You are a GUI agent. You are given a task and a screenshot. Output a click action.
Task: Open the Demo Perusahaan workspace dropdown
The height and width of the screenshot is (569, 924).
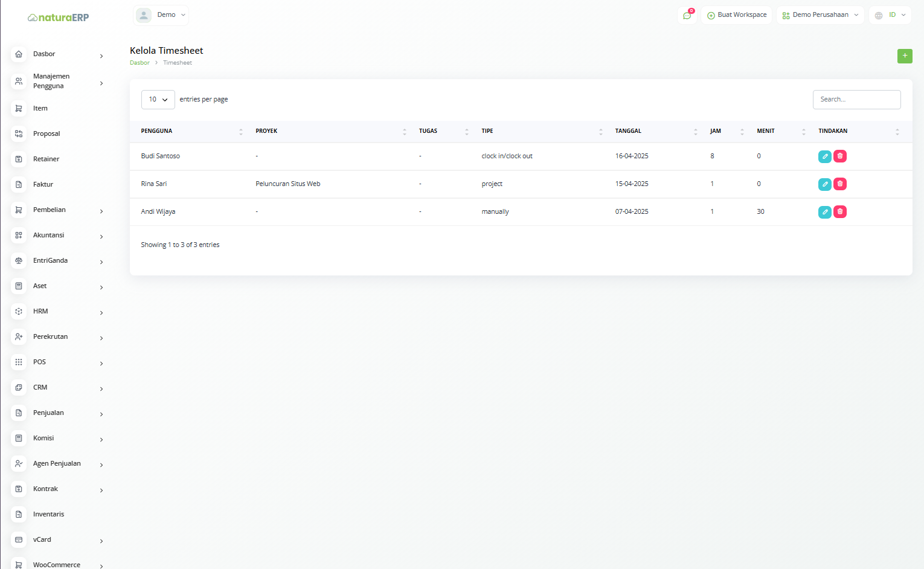point(820,15)
